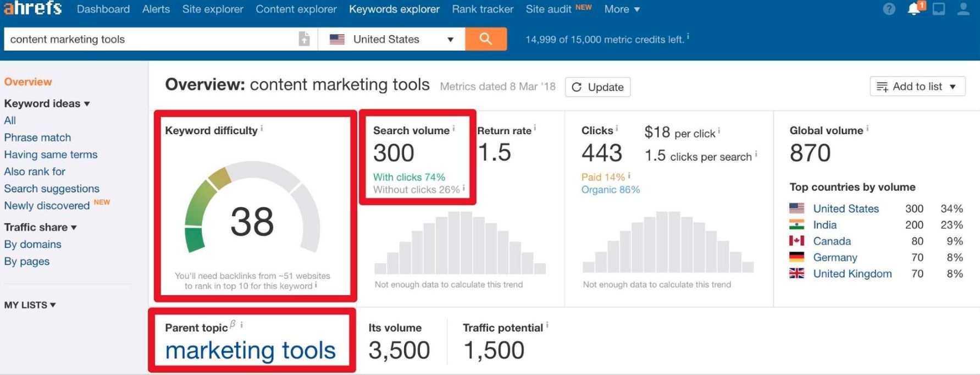Click info icon beside Clicks heading
This screenshot has width=980, height=375.
coord(617,128)
